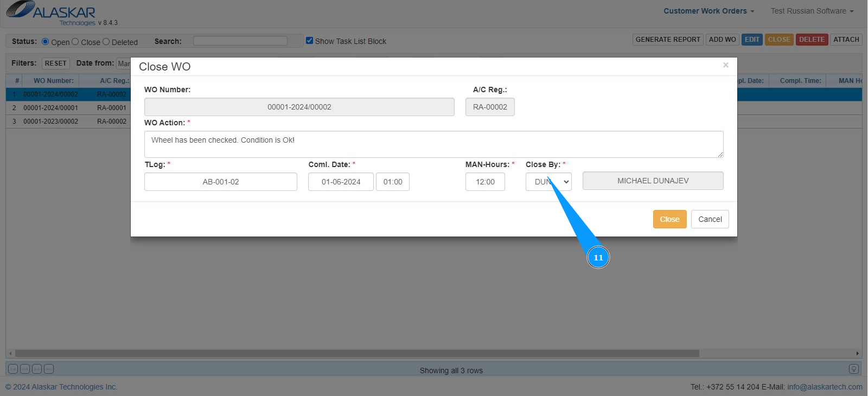The image size is (868, 396).
Task: Click horizontal scrollbar right arrow
Action: pyautogui.click(x=857, y=353)
